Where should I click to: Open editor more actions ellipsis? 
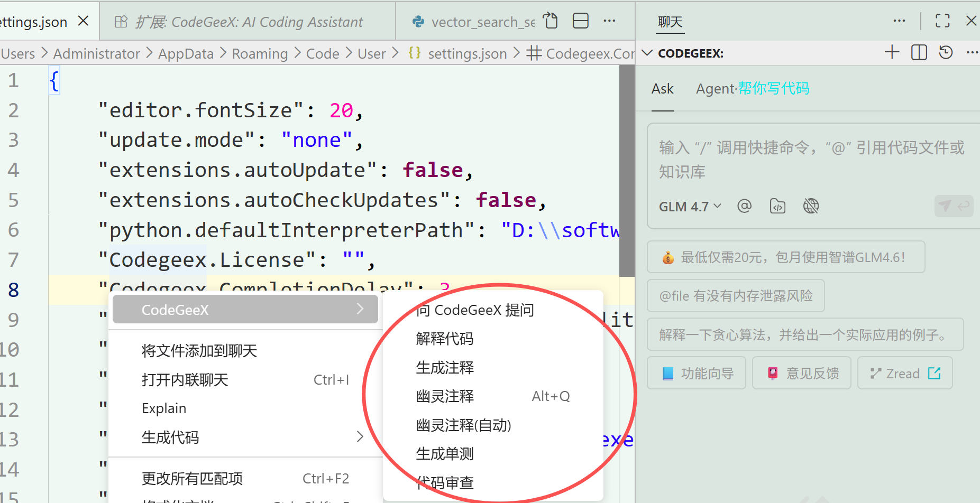(609, 21)
